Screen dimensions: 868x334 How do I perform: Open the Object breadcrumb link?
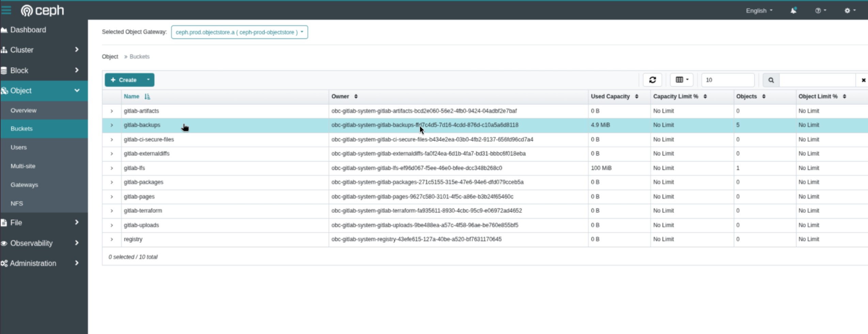click(110, 57)
